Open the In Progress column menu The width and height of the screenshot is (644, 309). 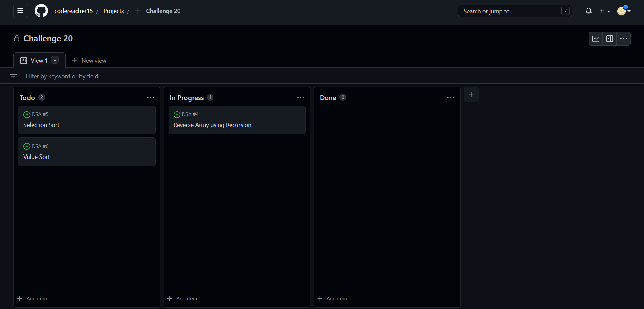(301, 97)
